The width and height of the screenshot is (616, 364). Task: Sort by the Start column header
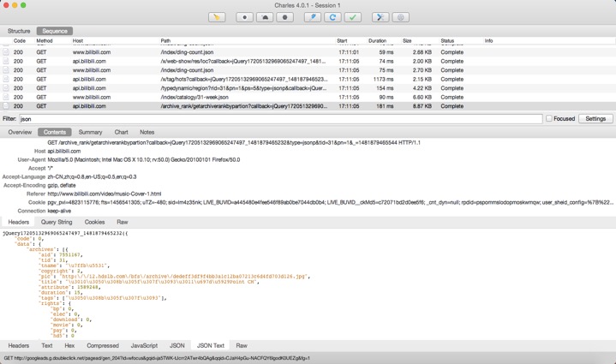[x=342, y=41]
